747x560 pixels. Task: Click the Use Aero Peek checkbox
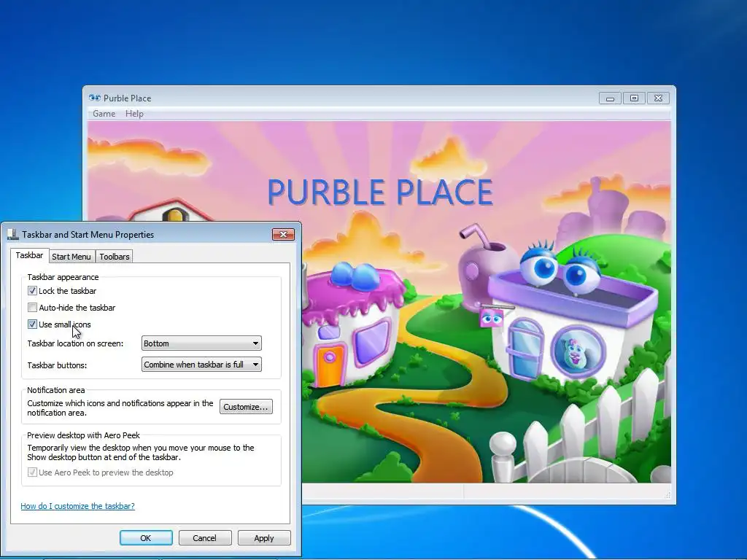click(x=32, y=472)
